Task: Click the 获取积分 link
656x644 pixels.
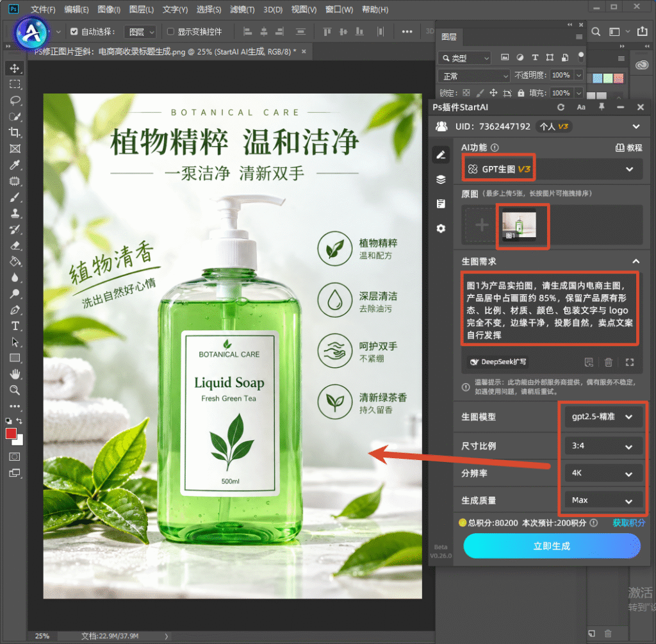Action: pyautogui.click(x=629, y=523)
